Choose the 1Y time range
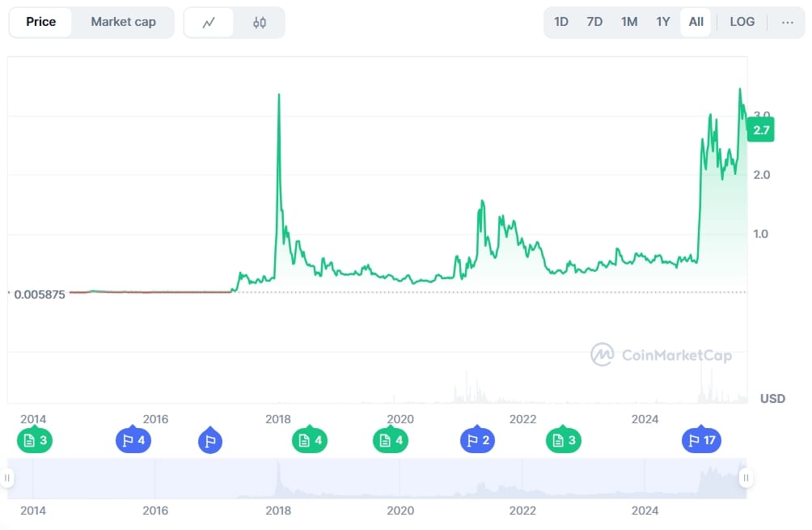 pos(663,22)
